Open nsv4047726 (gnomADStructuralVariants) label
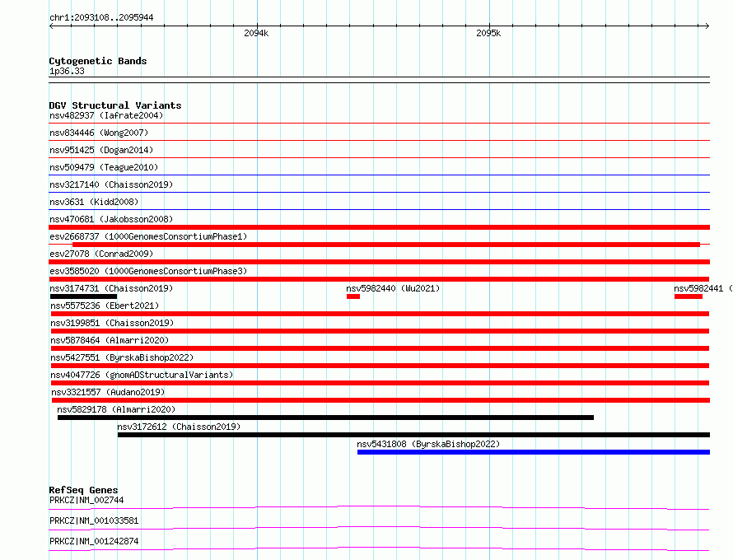The image size is (733, 560). tap(142, 375)
